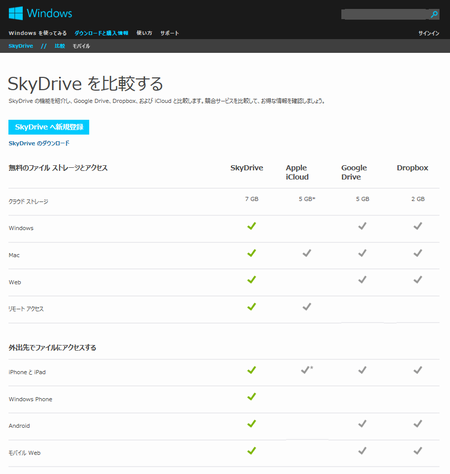Click the Windows logo icon
The height and width of the screenshot is (474, 450).
(16, 13)
